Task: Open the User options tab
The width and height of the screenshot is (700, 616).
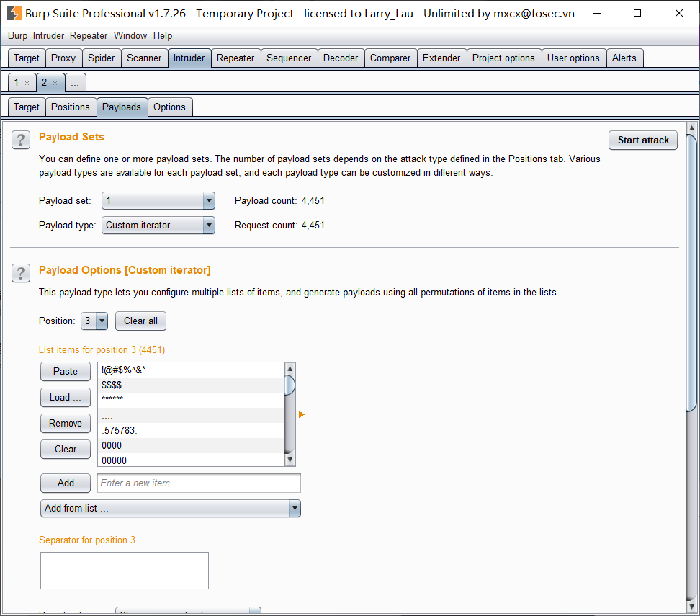Action: coord(574,58)
